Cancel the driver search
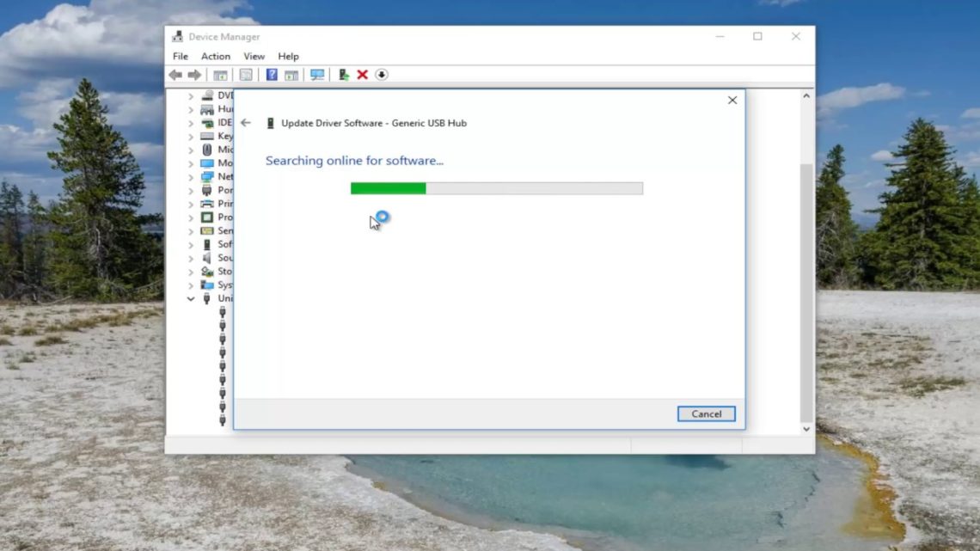This screenshot has width=980, height=551. point(706,413)
